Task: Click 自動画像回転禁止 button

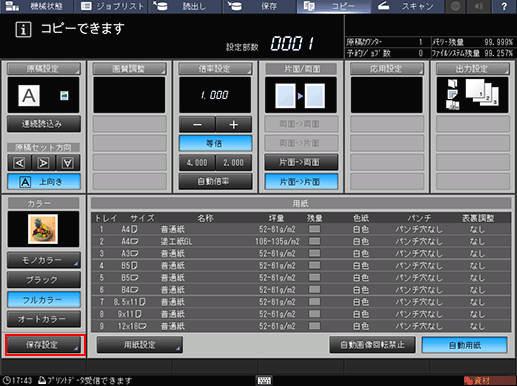Action: tap(372, 345)
